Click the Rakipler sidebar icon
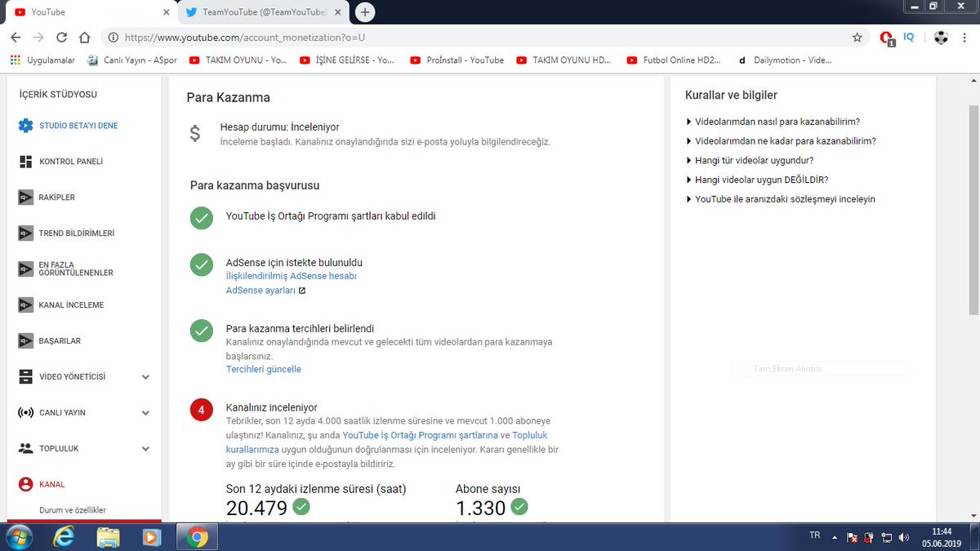The image size is (980, 551). point(25,198)
